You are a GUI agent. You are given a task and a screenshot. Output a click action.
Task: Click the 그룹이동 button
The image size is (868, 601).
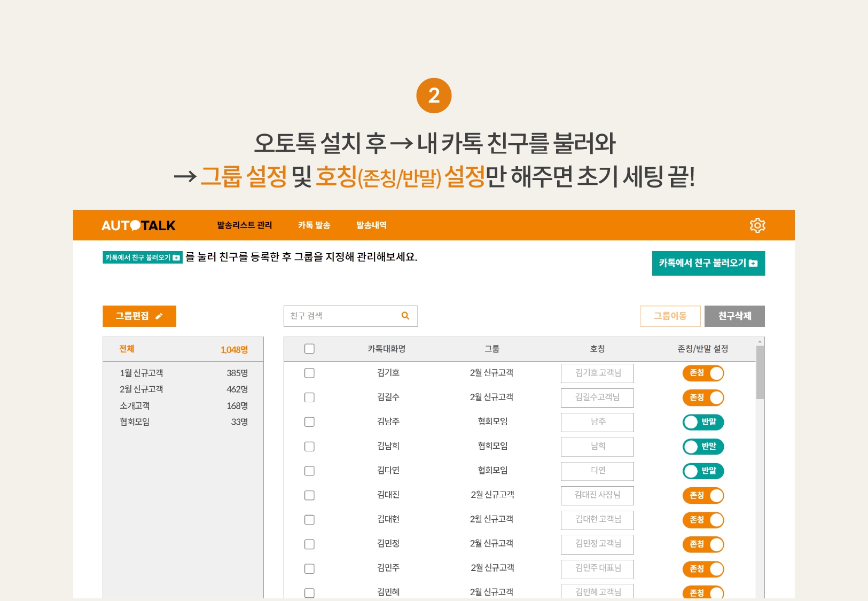[x=670, y=316]
